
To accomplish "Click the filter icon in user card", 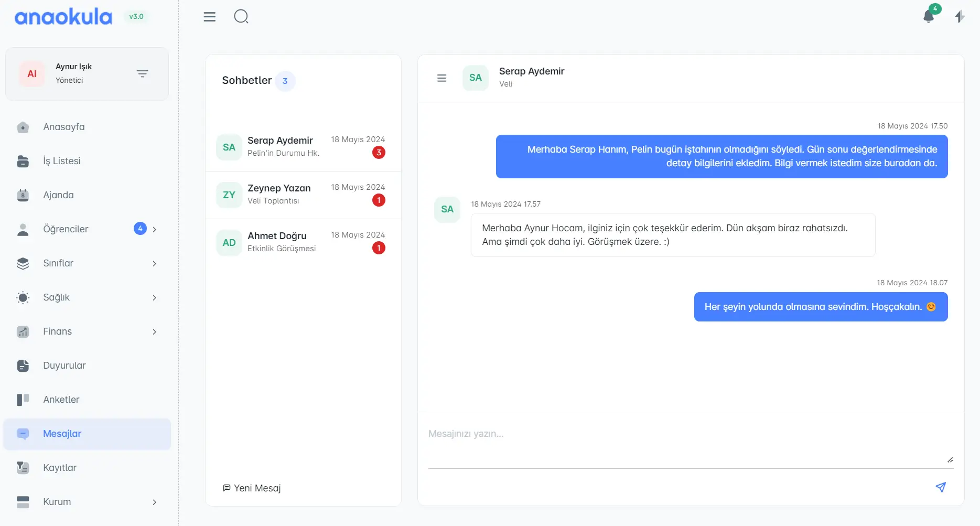I will (142, 74).
